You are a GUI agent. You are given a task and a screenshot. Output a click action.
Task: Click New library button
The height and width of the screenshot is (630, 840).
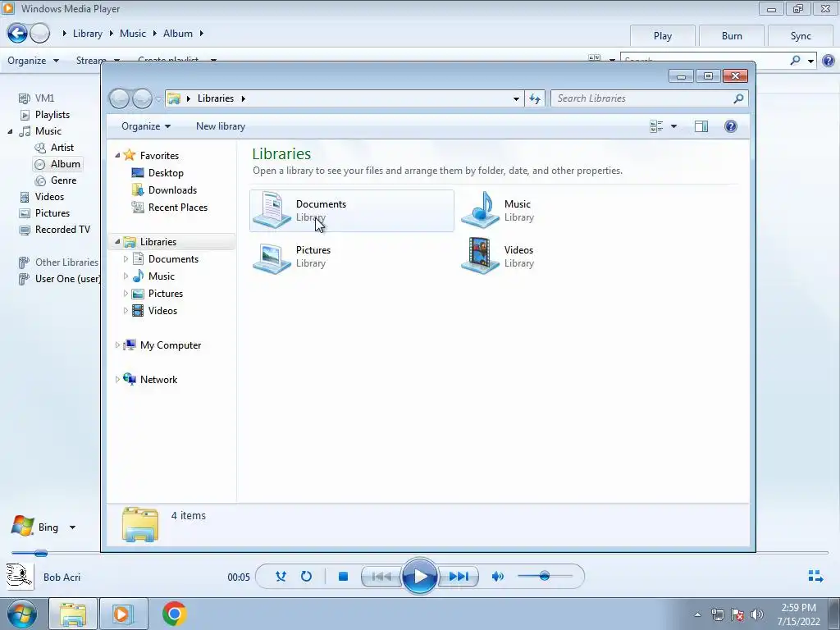click(x=220, y=126)
